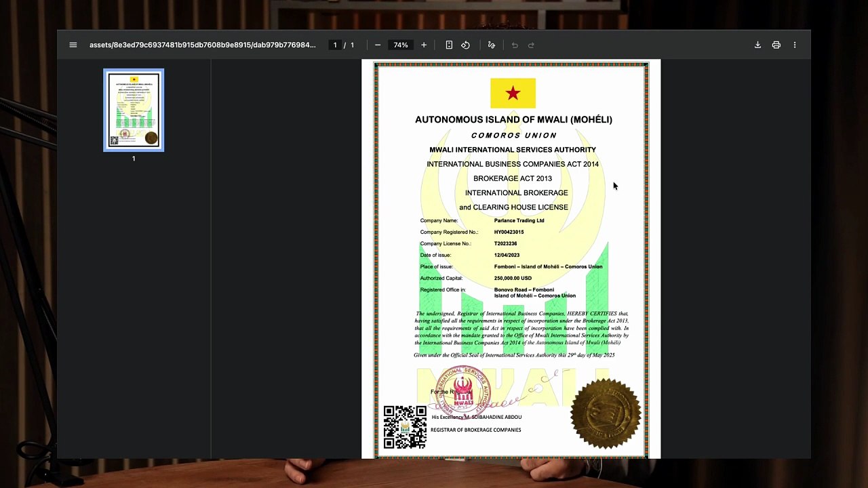Viewport: 868px width, 488px height.
Task: Click the PDF file name in the toolbar
Action: (x=203, y=45)
